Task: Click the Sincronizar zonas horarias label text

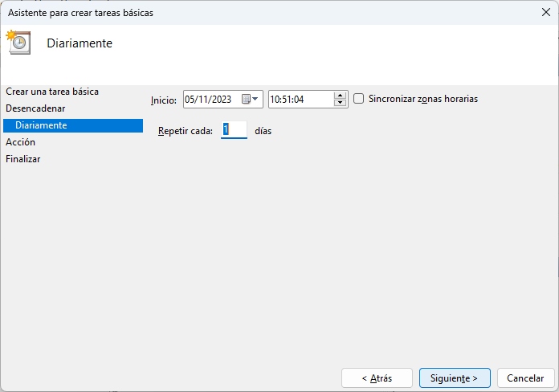Action: [x=423, y=99]
